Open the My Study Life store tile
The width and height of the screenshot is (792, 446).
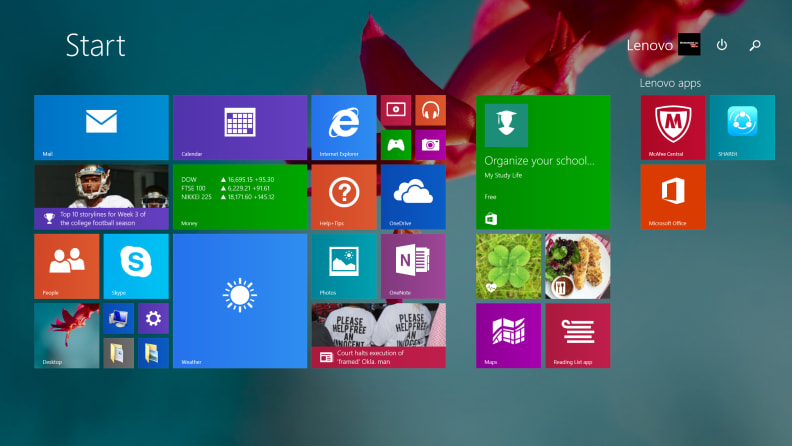tap(543, 162)
